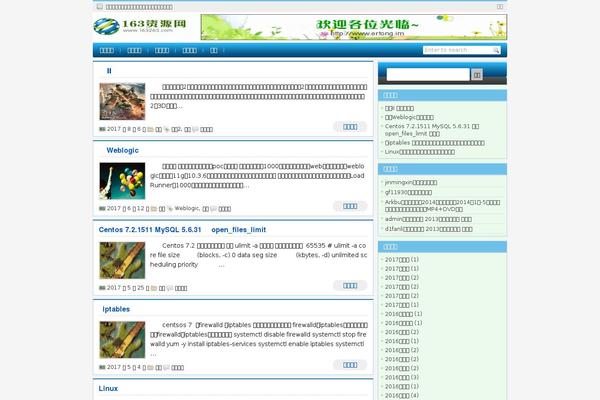This screenshot has width=600, height=400.
Task: Click the tag icon in the II post meta
Action: [x=167, y=129]
